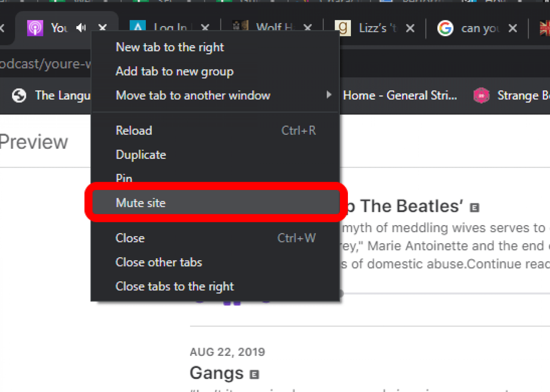Viewport: 550px width, 392px height.
Task: Close the podcast tab with X
Action: (102, 28)
